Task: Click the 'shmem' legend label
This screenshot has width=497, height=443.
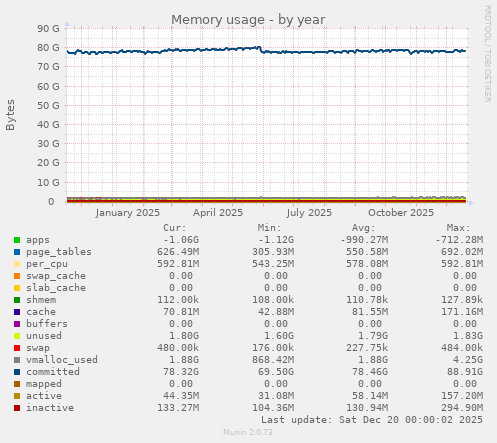Action: [x=41, y=300]
